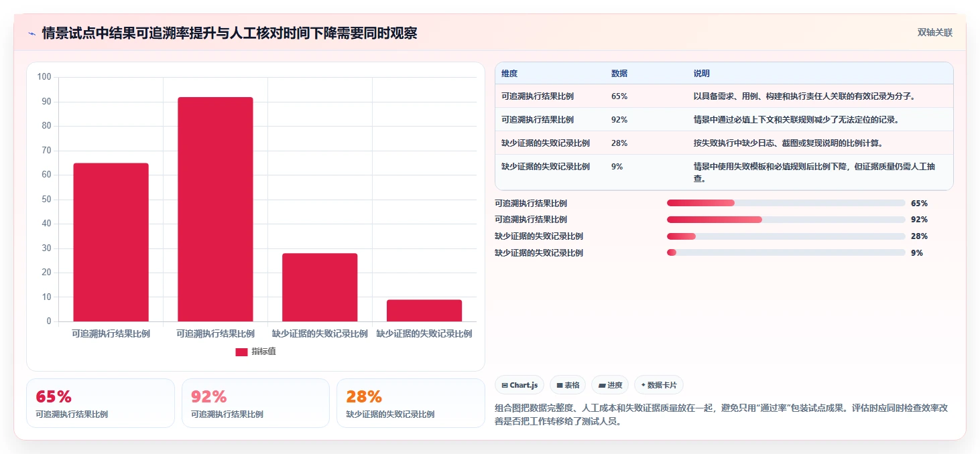Viewport: 980px width, 454px height.
Task: Click the chart bar reaching 28
Action: (320, 287)
